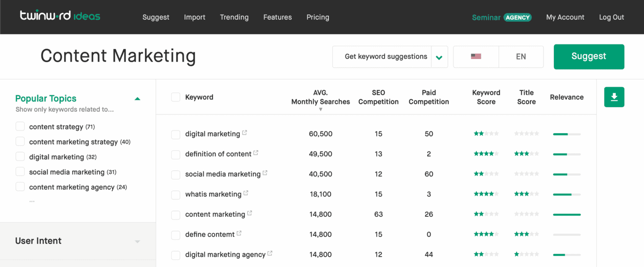Click Get keyword suggestions button text
Viewport: 644px width, 267px height.
click(x=386, y=56)
